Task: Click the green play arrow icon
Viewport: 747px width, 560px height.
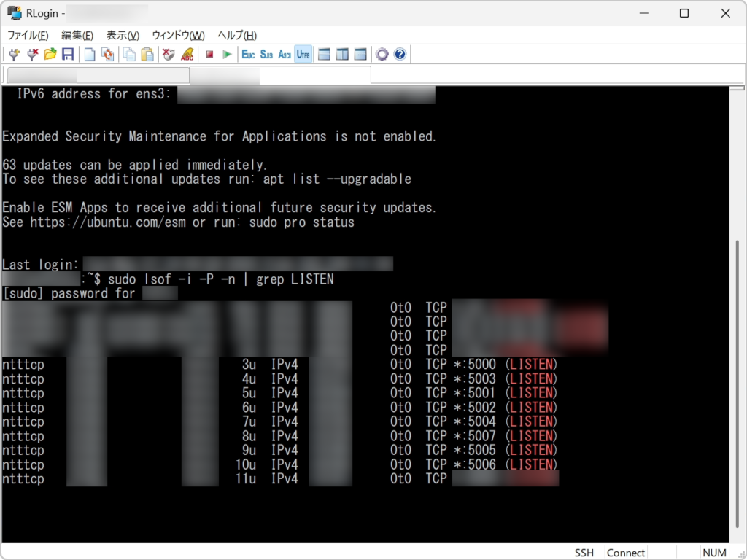Action: [x=227, y=54]
